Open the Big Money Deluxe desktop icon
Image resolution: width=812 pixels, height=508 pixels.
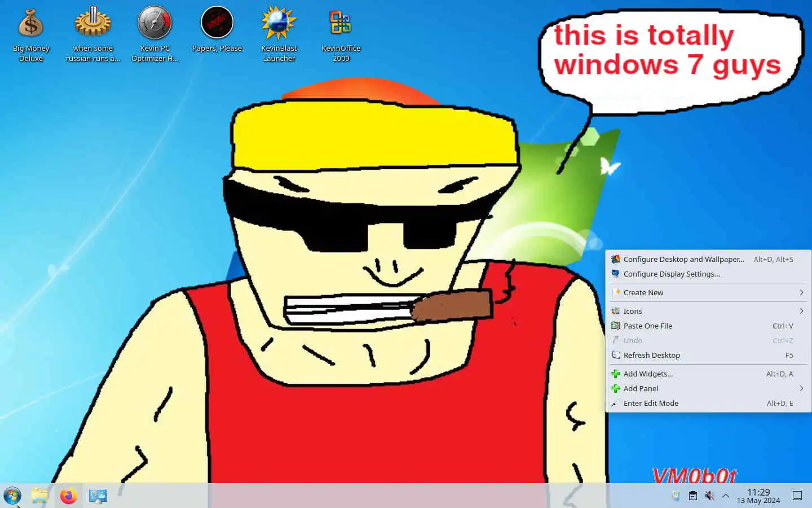(31, 34)
